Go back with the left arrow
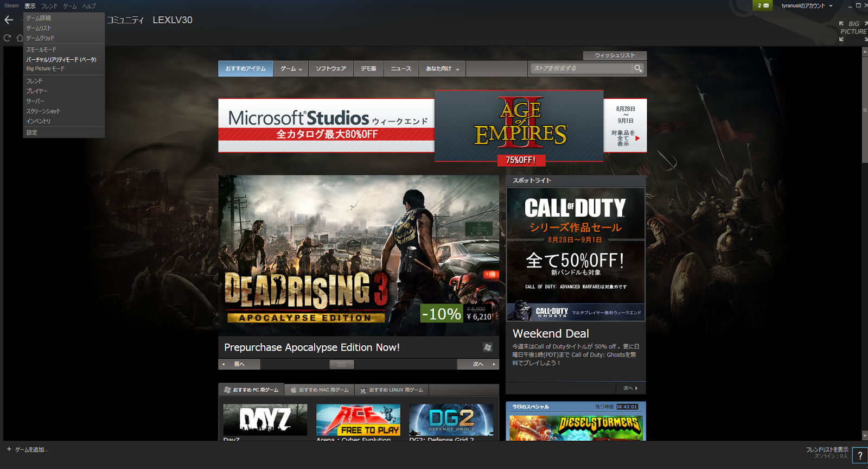 (9, 20)
